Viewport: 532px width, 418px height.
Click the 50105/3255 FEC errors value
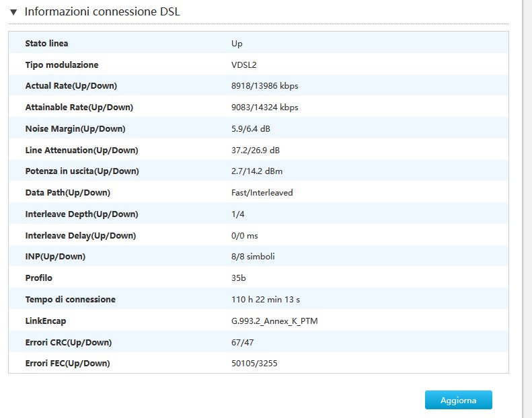[254, 364]
